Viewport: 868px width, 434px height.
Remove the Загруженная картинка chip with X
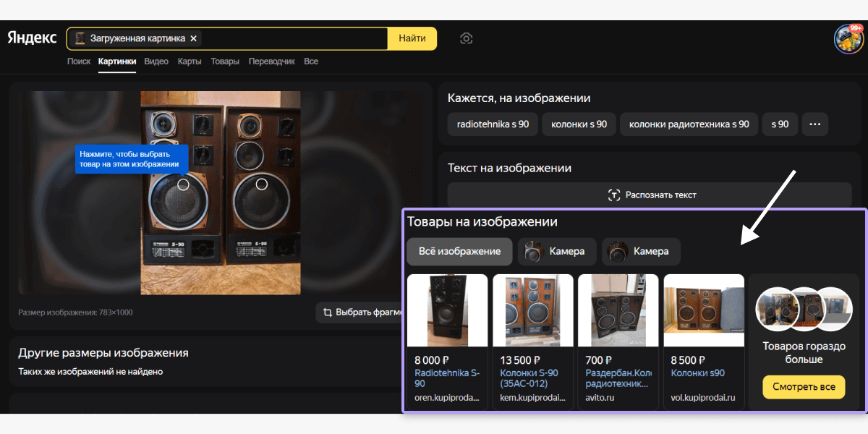(x=194, y=38)
